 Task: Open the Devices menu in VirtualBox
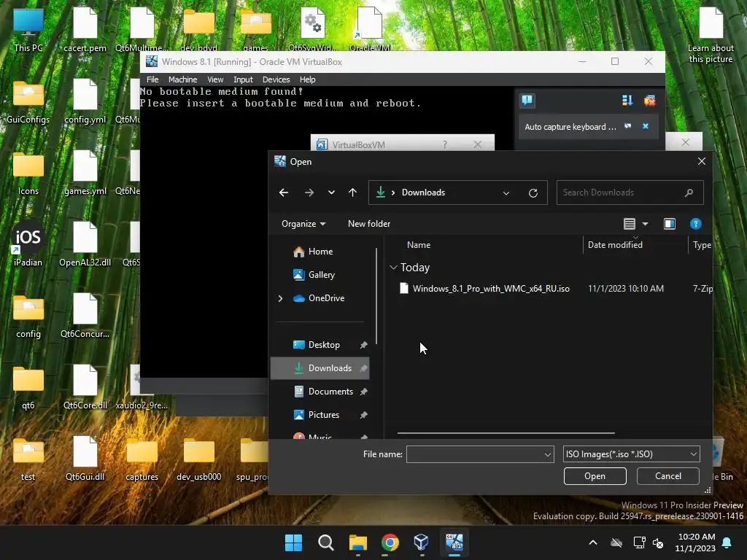click(x=276, y=79)
